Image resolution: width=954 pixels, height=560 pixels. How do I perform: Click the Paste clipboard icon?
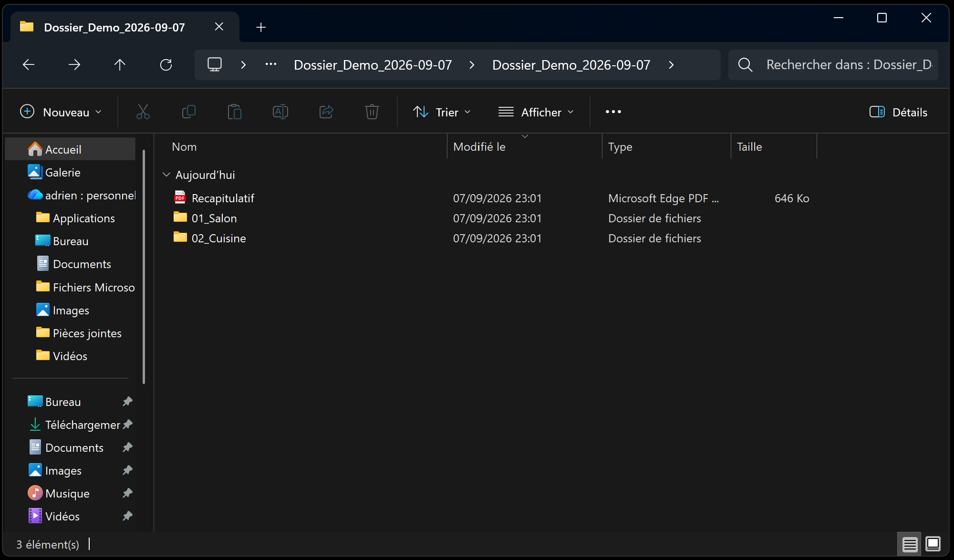click(235, 112)
